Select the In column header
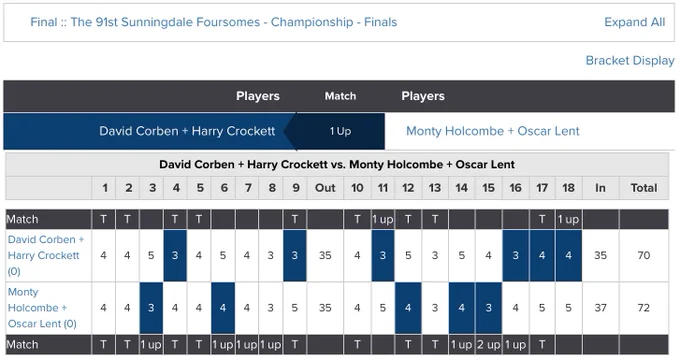 tap(600, 188)
